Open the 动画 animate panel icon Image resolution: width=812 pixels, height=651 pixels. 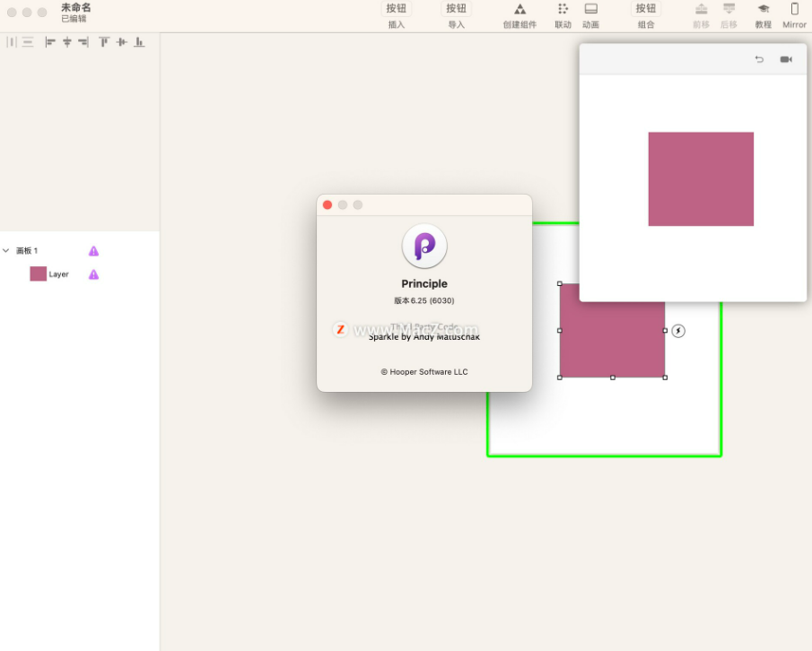[591, 9]
